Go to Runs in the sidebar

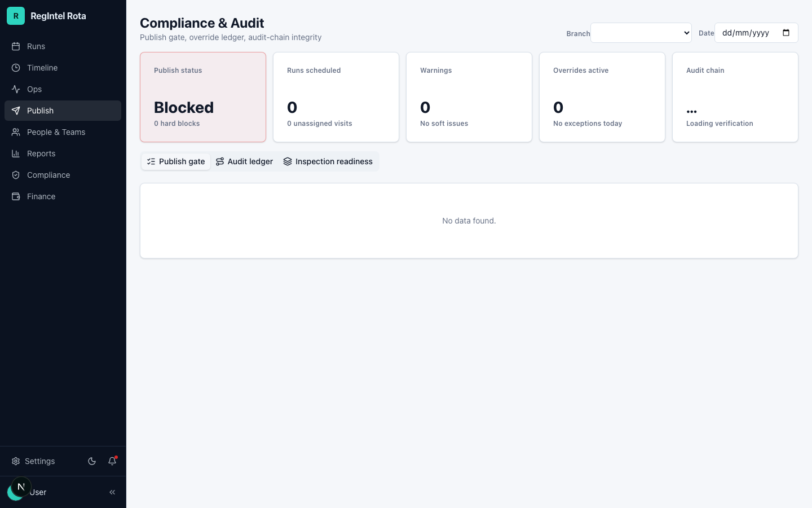pos(63,46)
